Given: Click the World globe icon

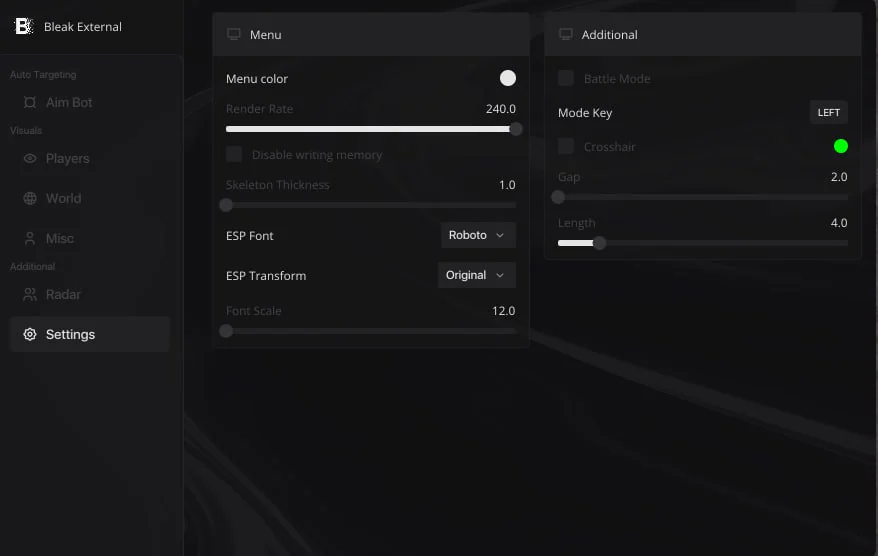Looking at the screenshot, I should click(30, 198).
